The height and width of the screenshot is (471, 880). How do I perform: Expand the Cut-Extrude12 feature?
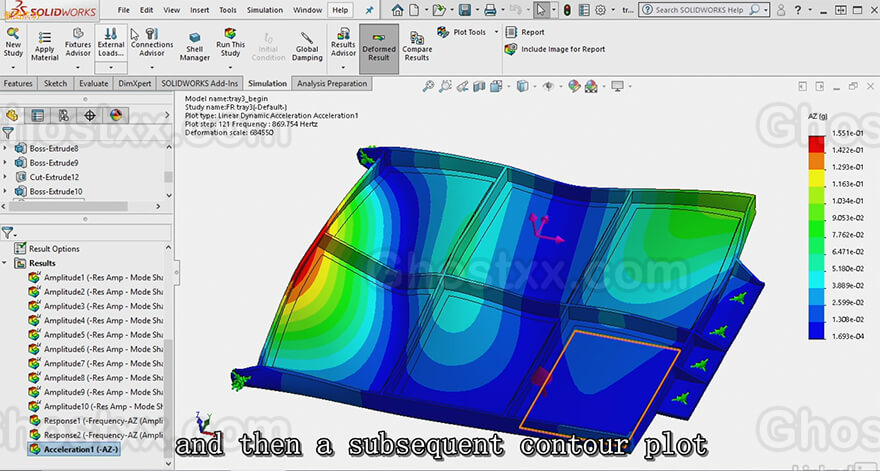(6, 177)
